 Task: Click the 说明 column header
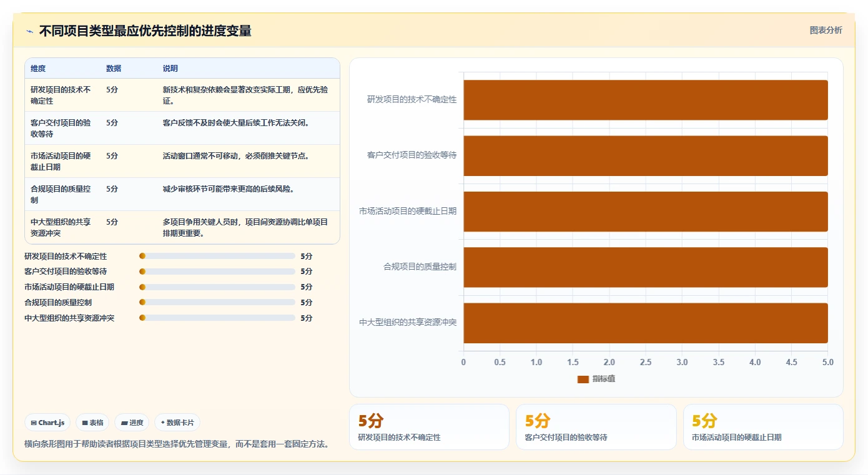[170, 69]
